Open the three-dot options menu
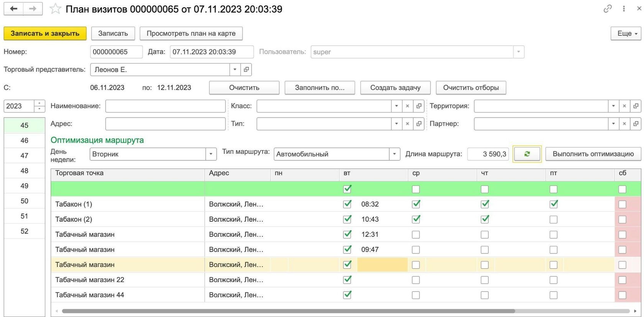Viewport: 644px width, 317px height. point(624,8)
